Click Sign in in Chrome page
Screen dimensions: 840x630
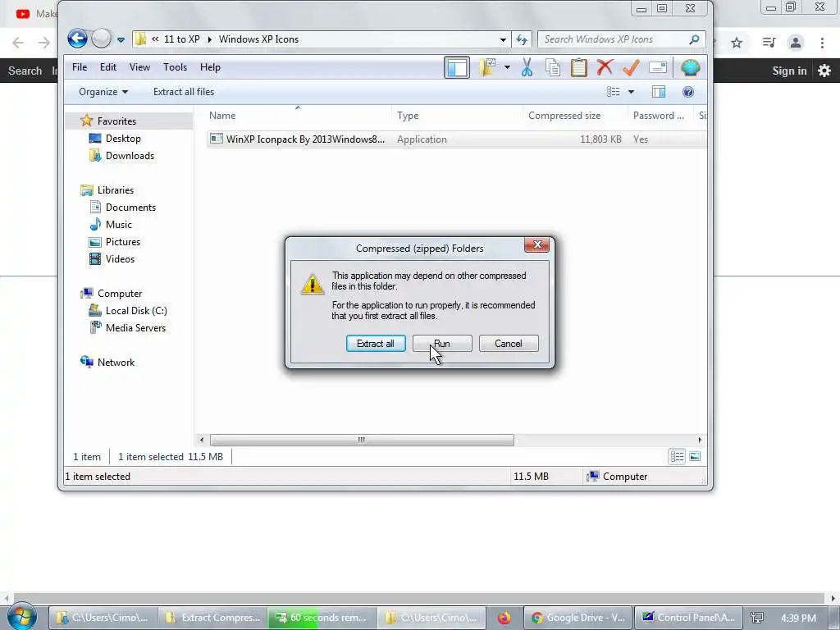click(x=789, y=71)
